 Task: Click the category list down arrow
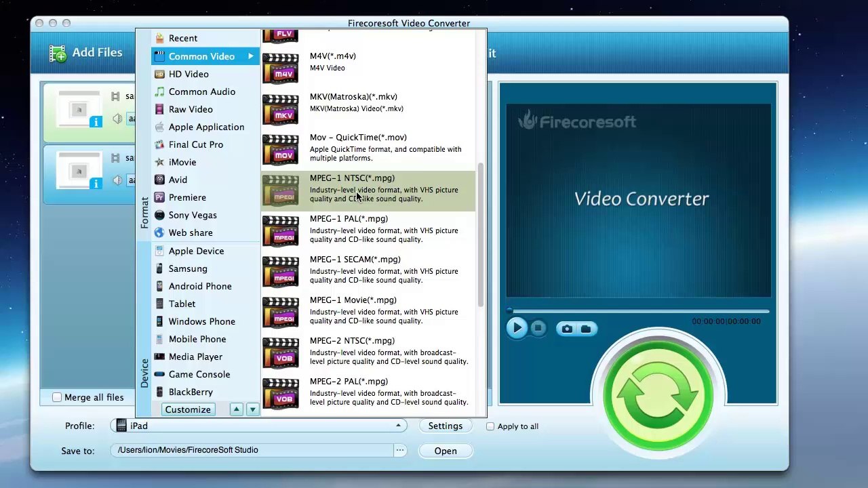click(x=252, y=409)
